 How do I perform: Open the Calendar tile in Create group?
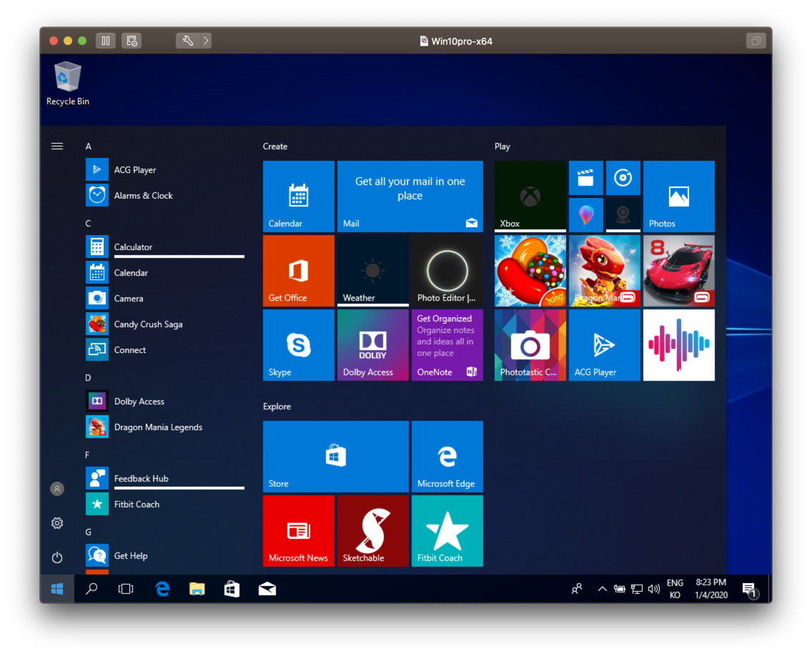(298, 197)
